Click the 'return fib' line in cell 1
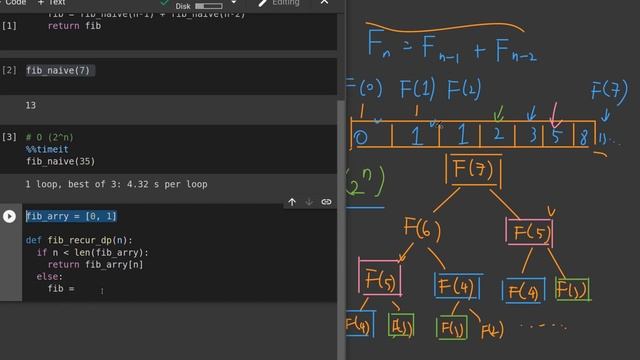Viewport: 640px width, 360px height. tap(74, 26)
